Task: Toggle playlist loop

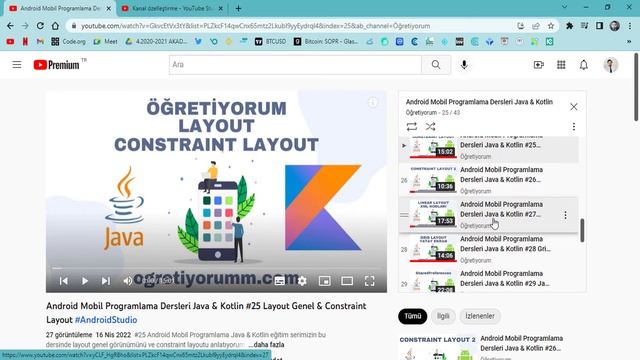Action: [411, 127]
